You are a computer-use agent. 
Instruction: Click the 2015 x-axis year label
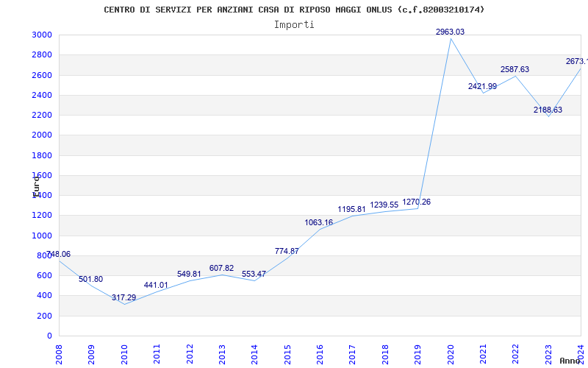(x=287, y=354)
